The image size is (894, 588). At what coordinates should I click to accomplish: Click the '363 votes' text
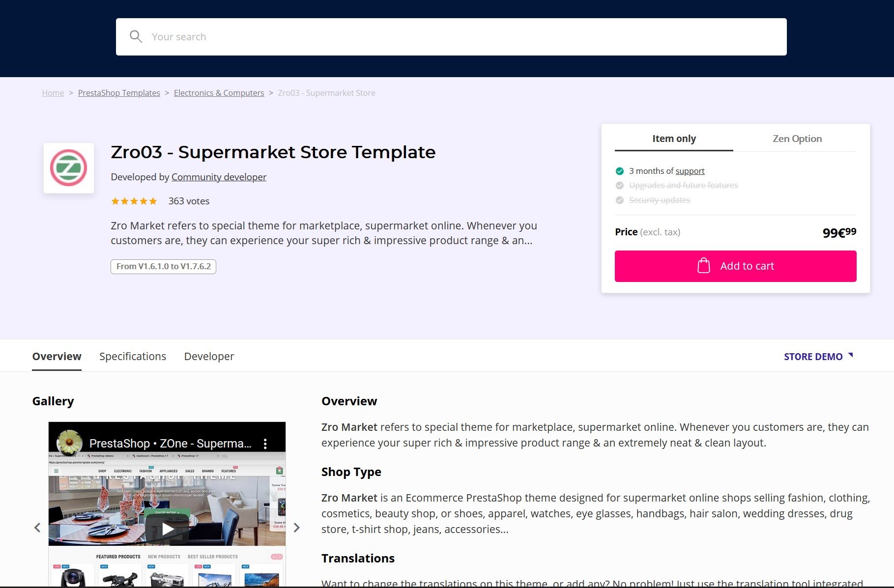pos(189,201)
